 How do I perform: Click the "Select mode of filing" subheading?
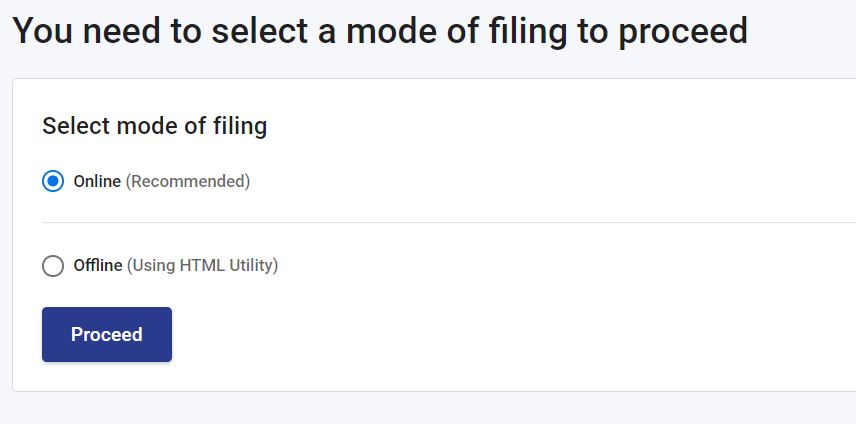point(154,126)
